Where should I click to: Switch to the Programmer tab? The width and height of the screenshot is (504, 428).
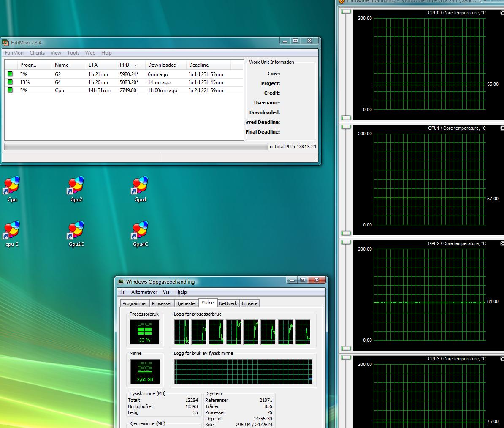pos(135,303)
